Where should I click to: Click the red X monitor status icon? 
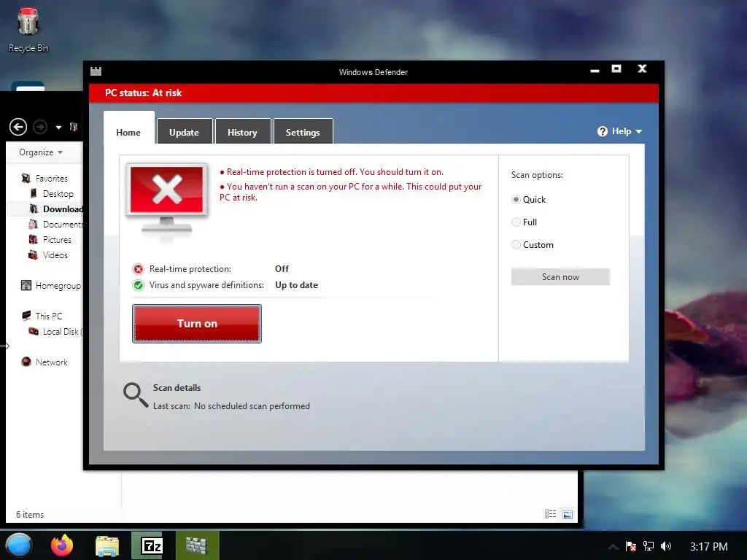point(167,200)
